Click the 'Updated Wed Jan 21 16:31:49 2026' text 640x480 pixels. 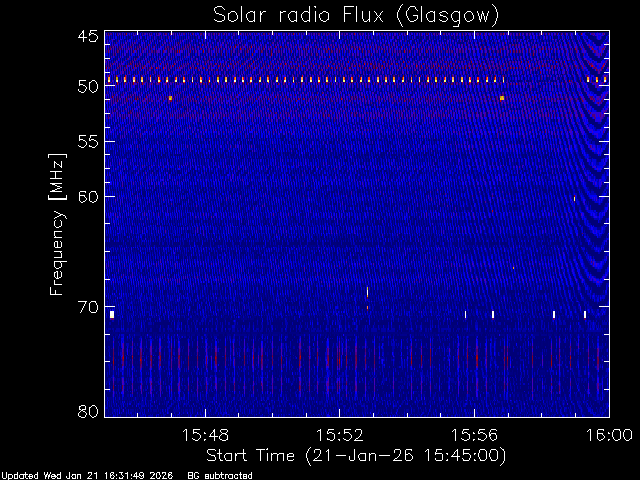[87, 476]
